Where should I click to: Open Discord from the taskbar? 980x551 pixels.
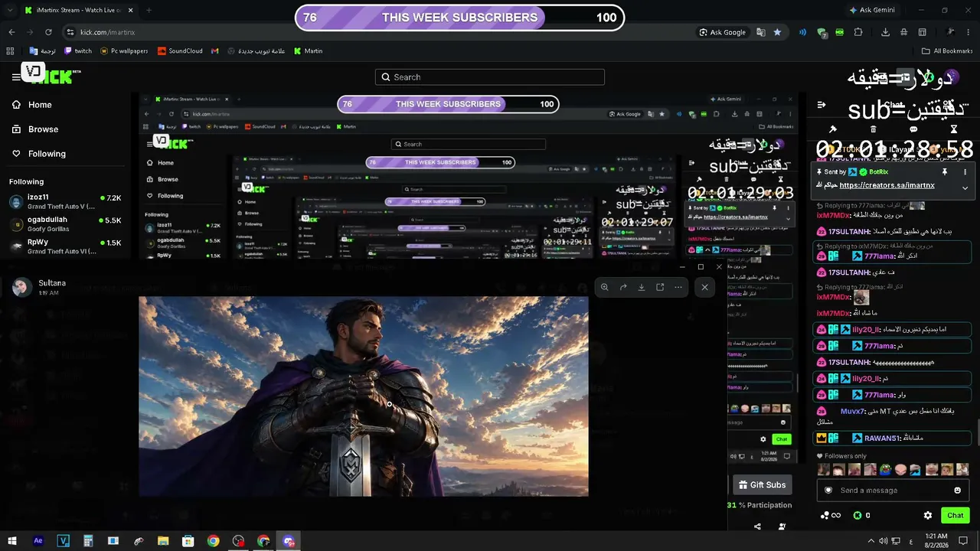pos(289,541)
